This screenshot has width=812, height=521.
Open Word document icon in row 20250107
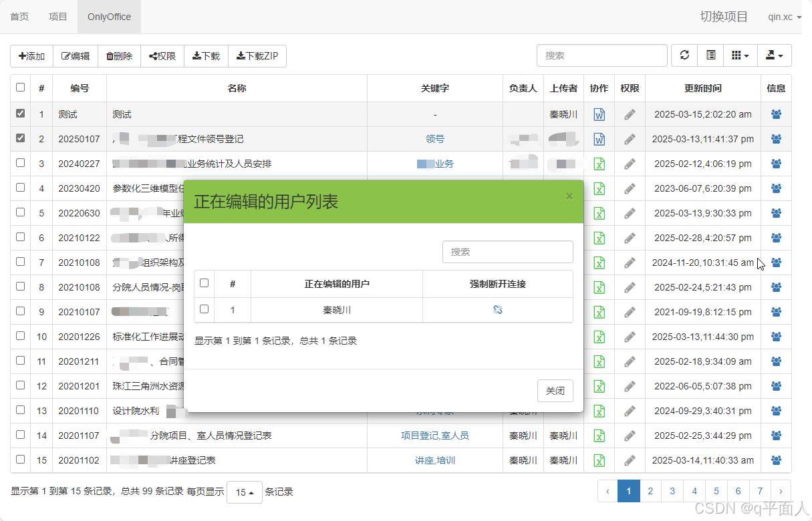599,139
